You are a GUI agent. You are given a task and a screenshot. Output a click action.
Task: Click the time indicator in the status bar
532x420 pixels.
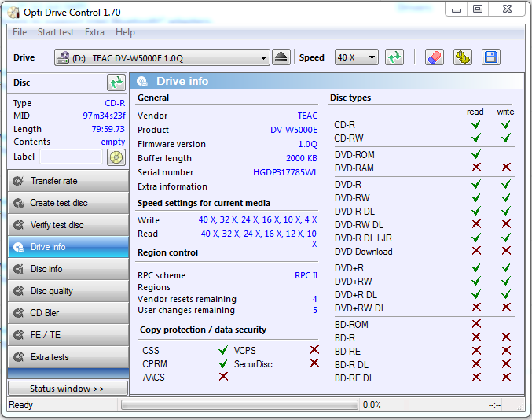(x=495, y=405)
